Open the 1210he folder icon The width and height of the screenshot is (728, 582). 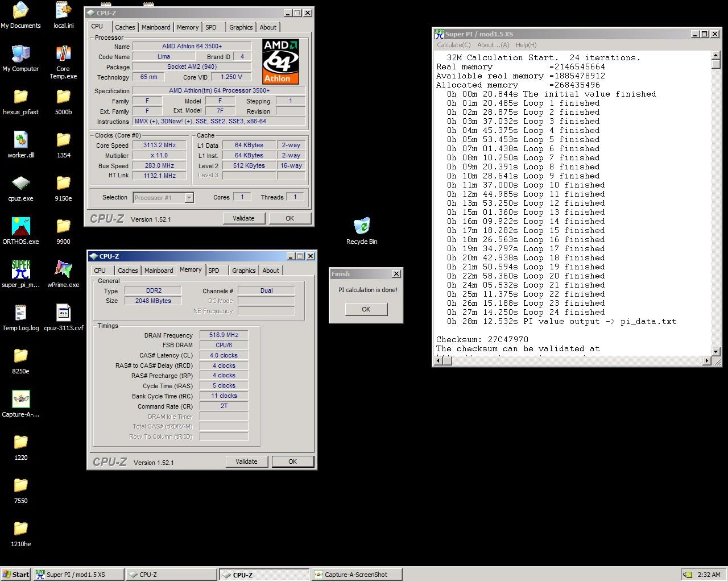pos(20,534)
